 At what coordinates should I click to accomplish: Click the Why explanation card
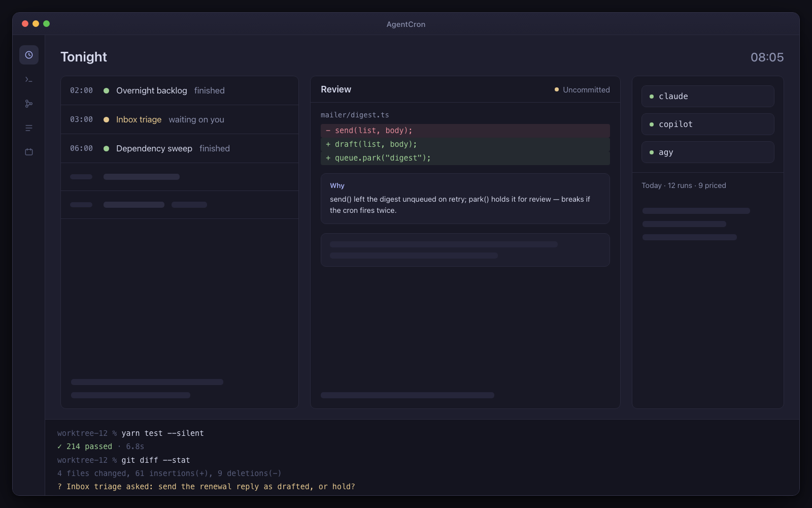[x=465, y=199]
